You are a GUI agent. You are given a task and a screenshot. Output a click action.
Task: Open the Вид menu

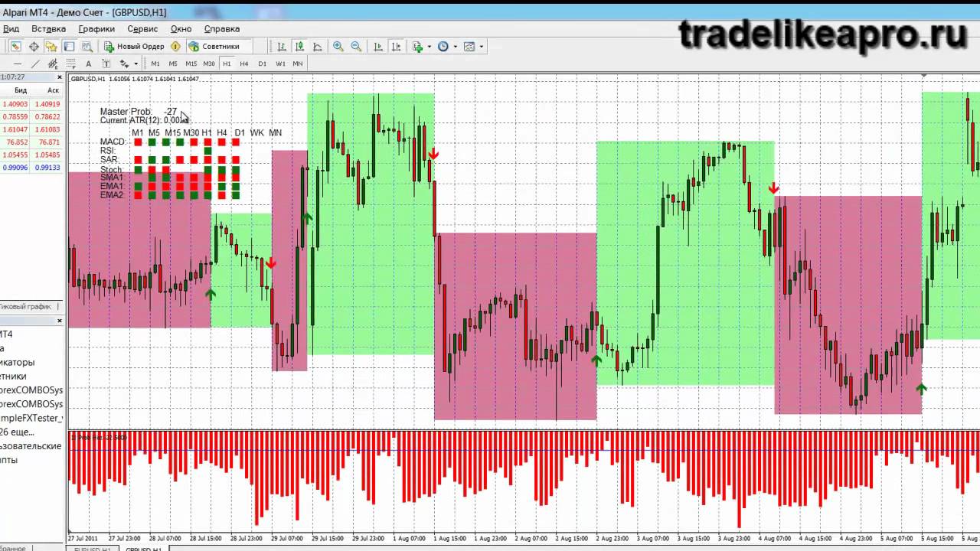pos(11,29)
